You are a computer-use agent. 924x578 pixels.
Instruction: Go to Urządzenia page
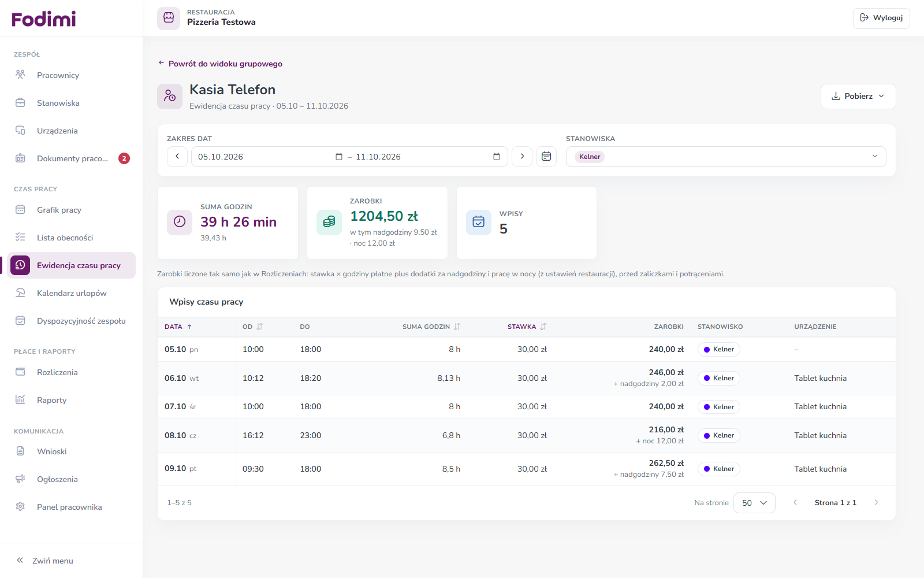(x=72, y=131)
